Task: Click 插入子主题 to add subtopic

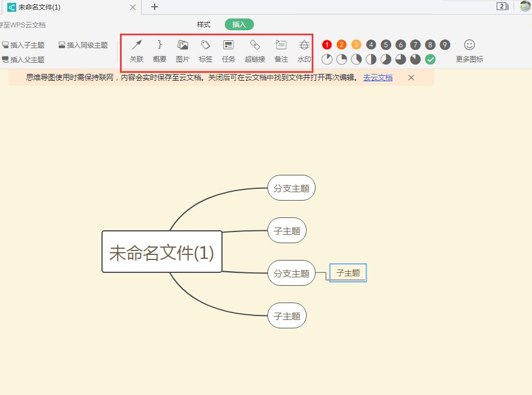Action: click(24, 45)
